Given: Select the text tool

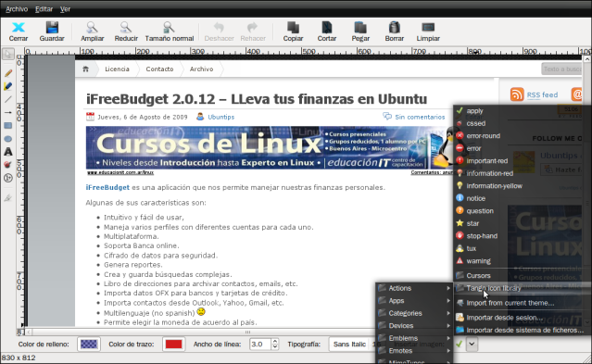Looking at the screenshot, I should point(8,152).
